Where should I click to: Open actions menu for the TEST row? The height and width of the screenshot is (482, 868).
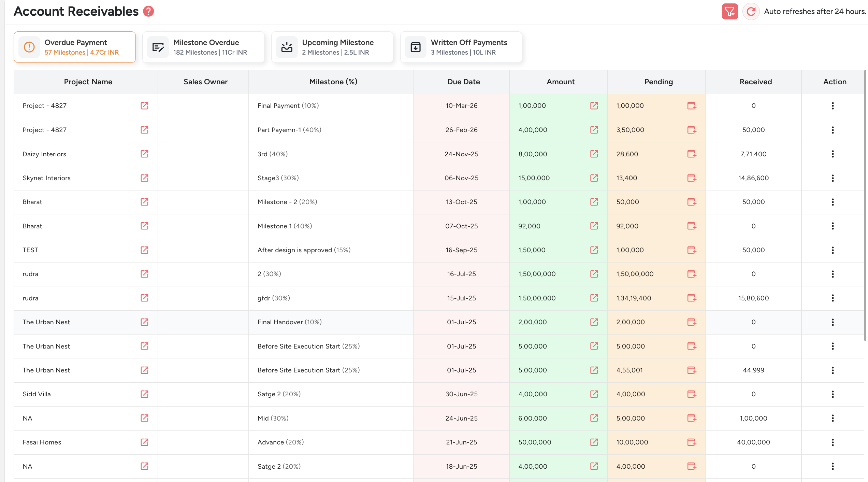[833, 250]
